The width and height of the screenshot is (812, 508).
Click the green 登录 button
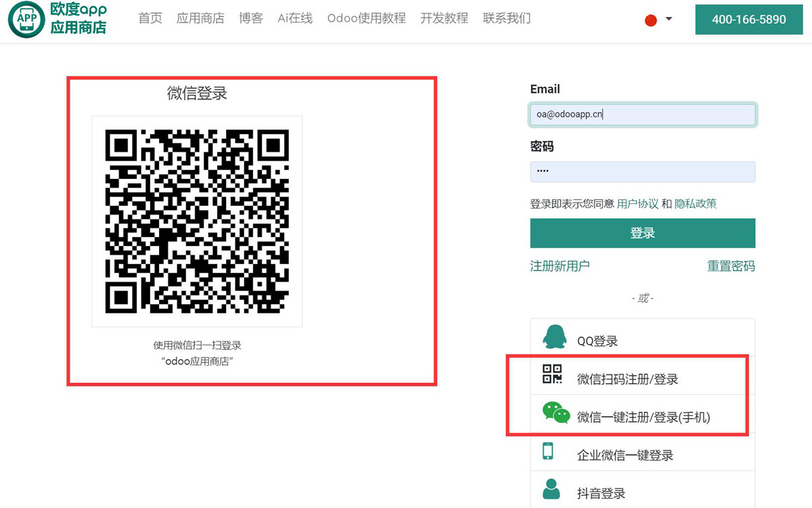[x=643, y=233]
